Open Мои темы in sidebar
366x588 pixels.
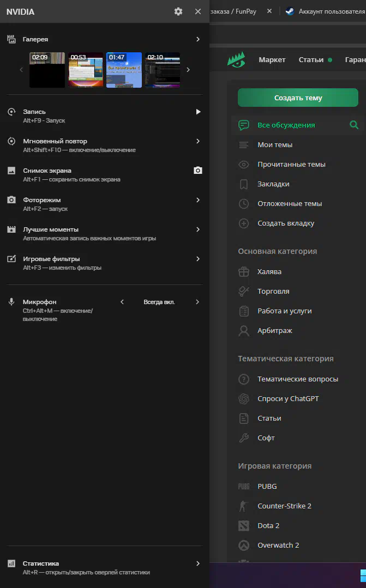coord(275,145)
